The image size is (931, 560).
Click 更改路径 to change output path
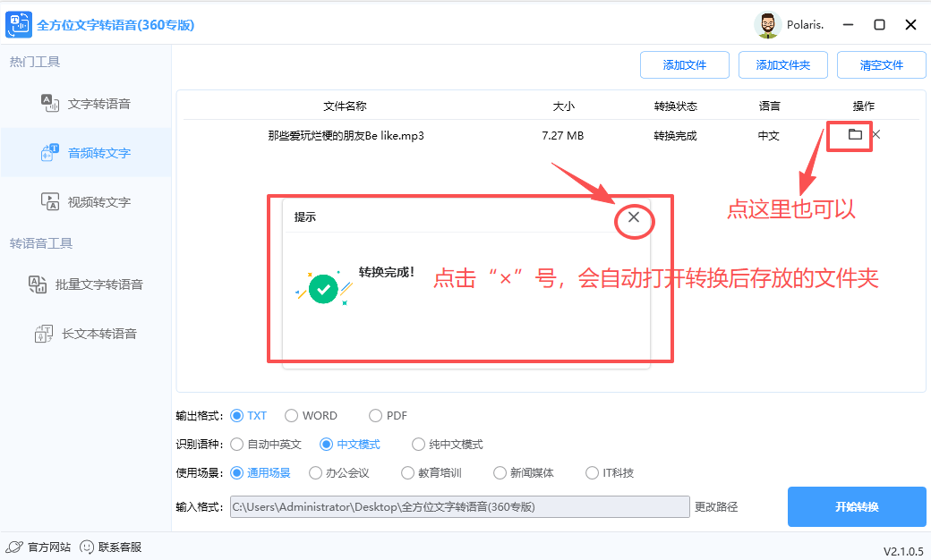click(716, 506)
